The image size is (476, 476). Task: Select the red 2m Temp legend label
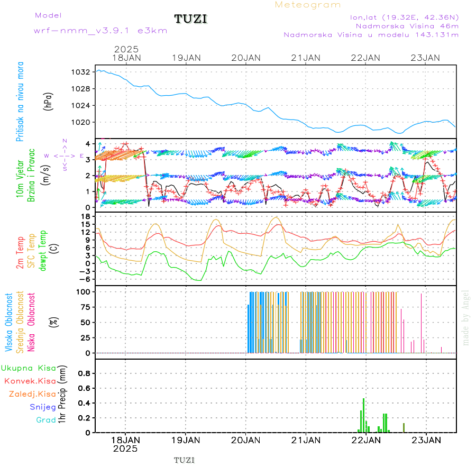[x=20, y=253]
